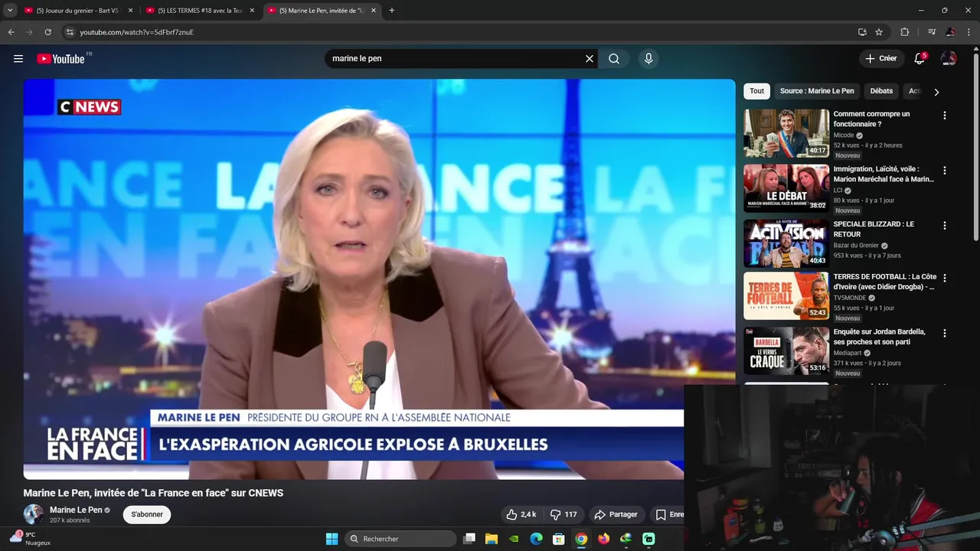This screenshot has height=551, width=980.
Task: Focus the YouTube search box
Action: coord(456,59)
